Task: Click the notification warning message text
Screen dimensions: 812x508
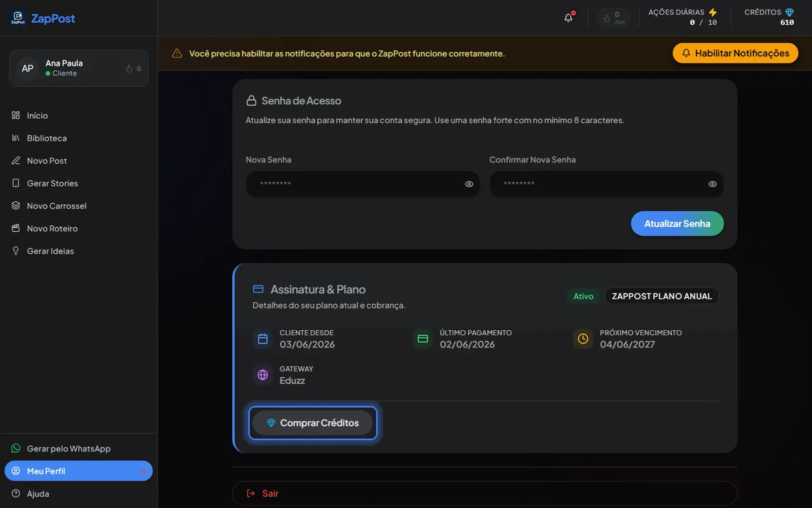Action: (x=347, y=53)
